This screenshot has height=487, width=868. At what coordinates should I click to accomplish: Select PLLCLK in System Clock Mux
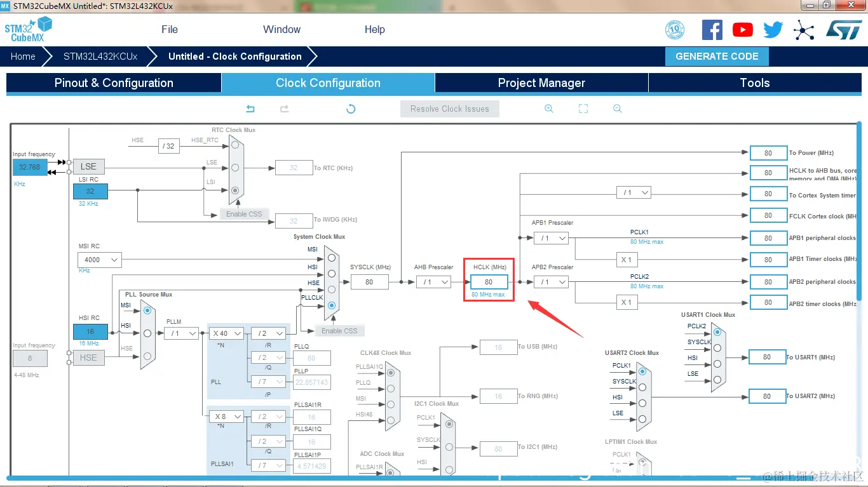pos(332,305)
